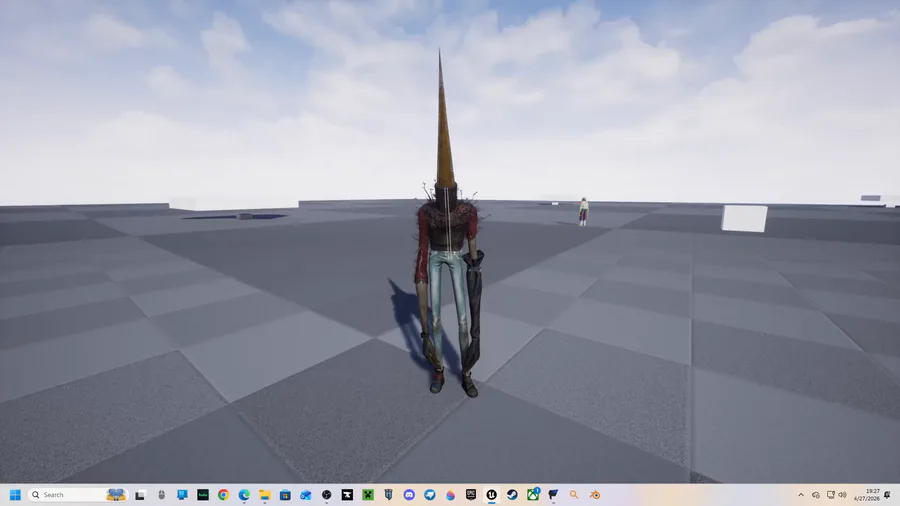This screenshot has height=506, width=900.
Task: Open the Unreal Engine taskbar icon
Action: (491, 495)
